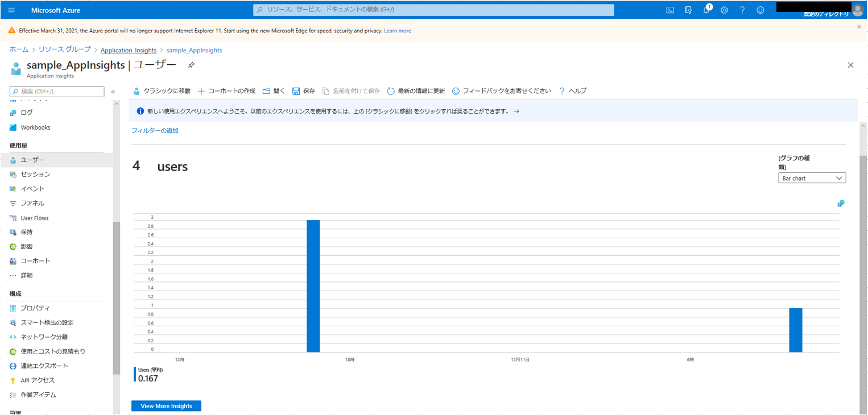Close the Users blade
This screenshot has width=868, height=415.
coord(850,65)
